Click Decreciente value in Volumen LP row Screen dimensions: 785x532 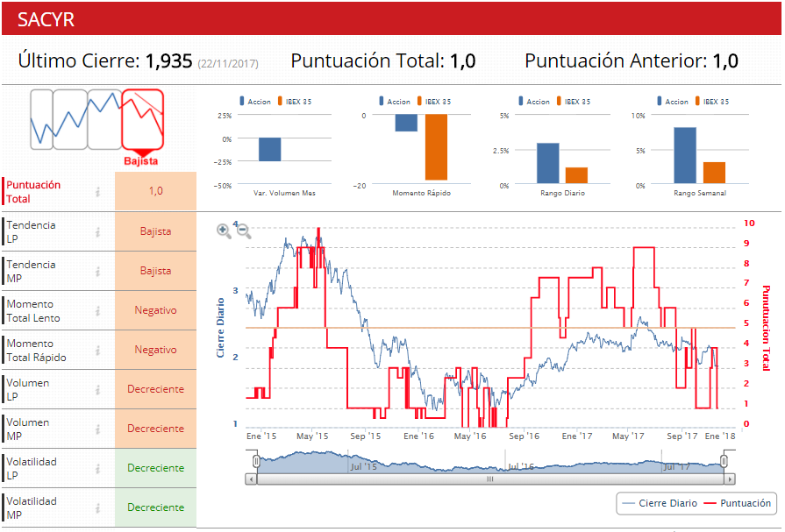point(156,389)
